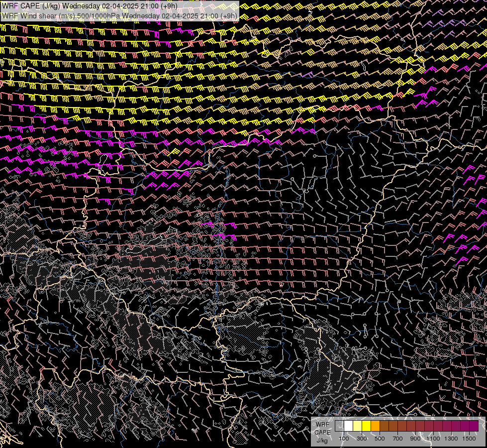This screenshot has height=448, width=487.
Task: Click the legend value 1100
Action: (x=433, y=439)
